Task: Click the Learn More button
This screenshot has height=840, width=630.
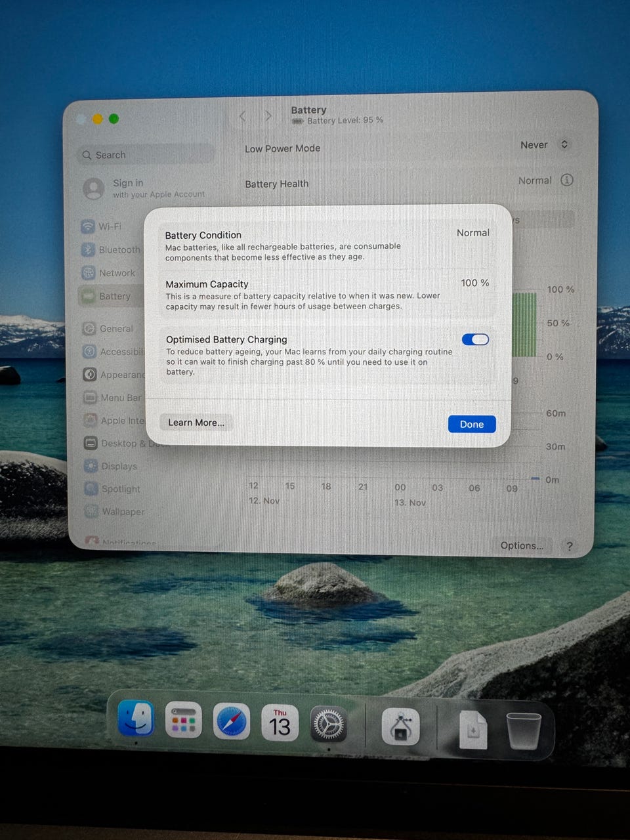Action: [x=196, y=423]
